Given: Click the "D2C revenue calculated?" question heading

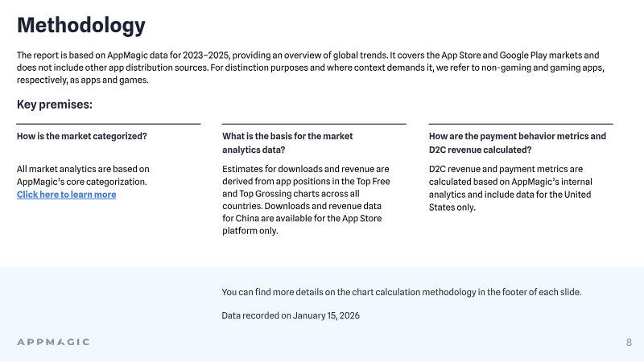Looking at the screenshot, I should tap(517, 143).
